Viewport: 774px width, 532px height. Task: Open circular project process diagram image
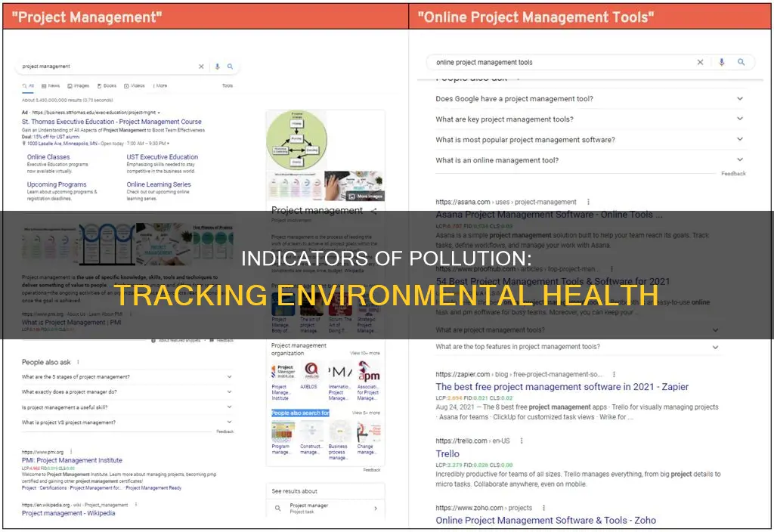coord(296,140)
